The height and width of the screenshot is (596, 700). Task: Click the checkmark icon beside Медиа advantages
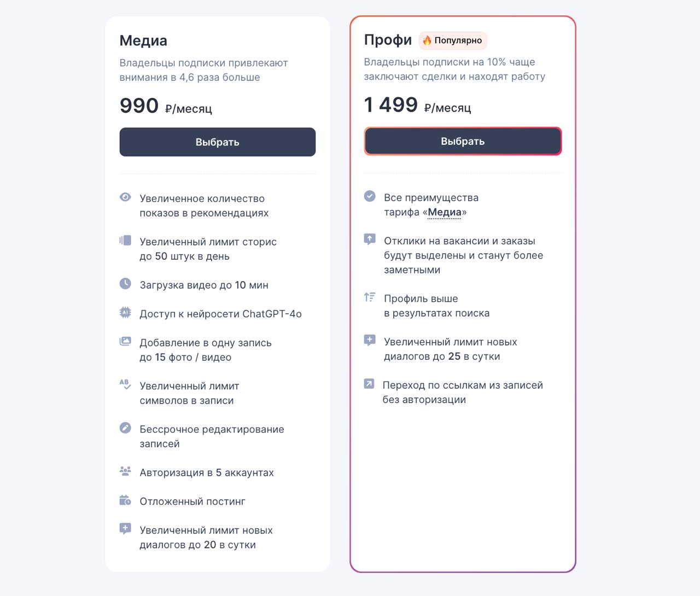pyautogui.click(x=370, y=196)
